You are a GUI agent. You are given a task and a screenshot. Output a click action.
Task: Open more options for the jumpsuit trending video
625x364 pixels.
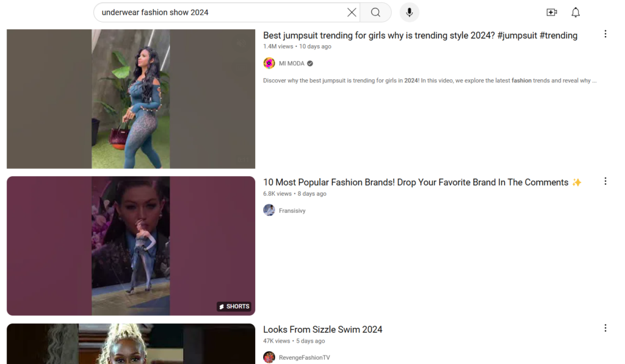(605, 34)
